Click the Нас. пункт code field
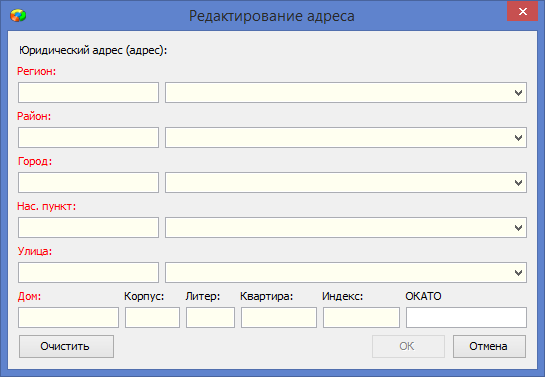 point(88,228)
